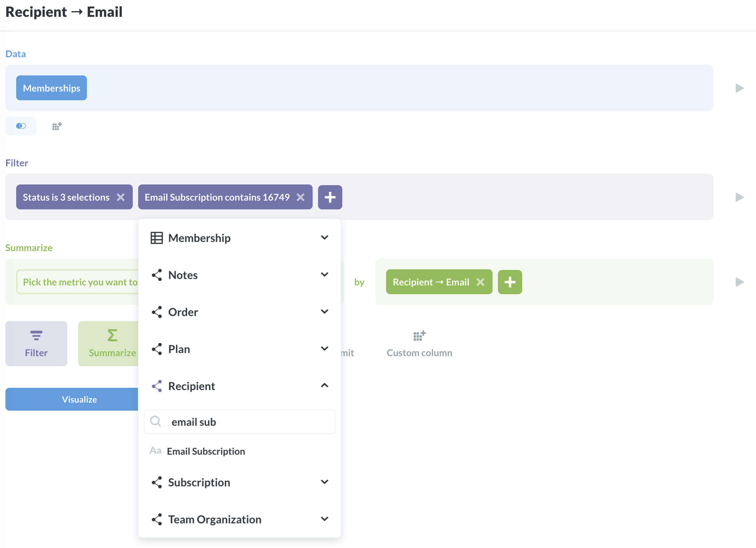Expand the Notes section chevron
756x548 pixels.
324,275
